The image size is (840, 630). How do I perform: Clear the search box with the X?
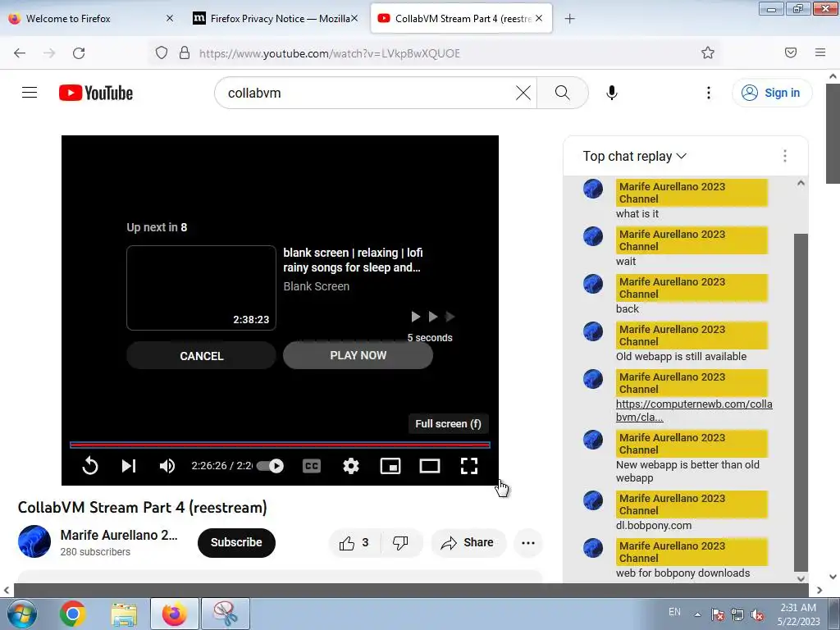click(523, 93)
